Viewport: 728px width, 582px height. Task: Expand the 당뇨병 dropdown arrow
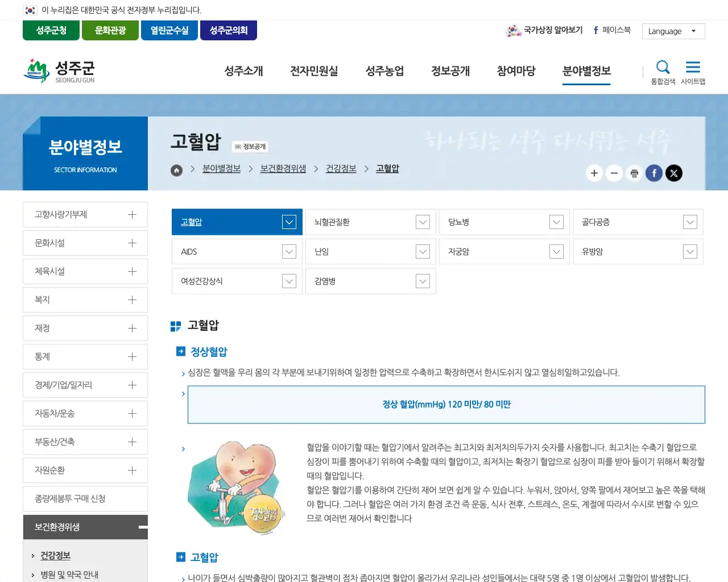[556, 222]
